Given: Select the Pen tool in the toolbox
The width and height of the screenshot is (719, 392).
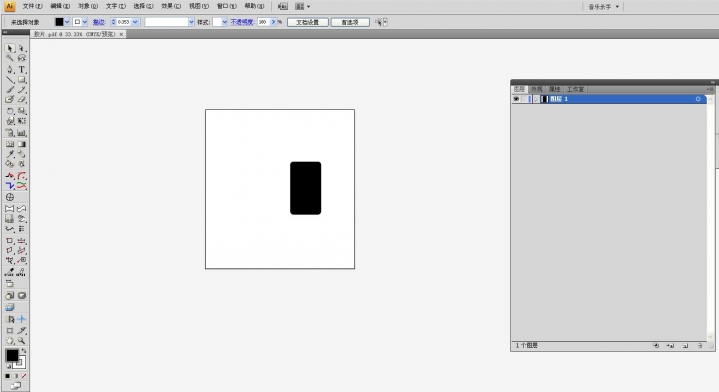Looking at the screenshot, I should [x=10, y=69].
